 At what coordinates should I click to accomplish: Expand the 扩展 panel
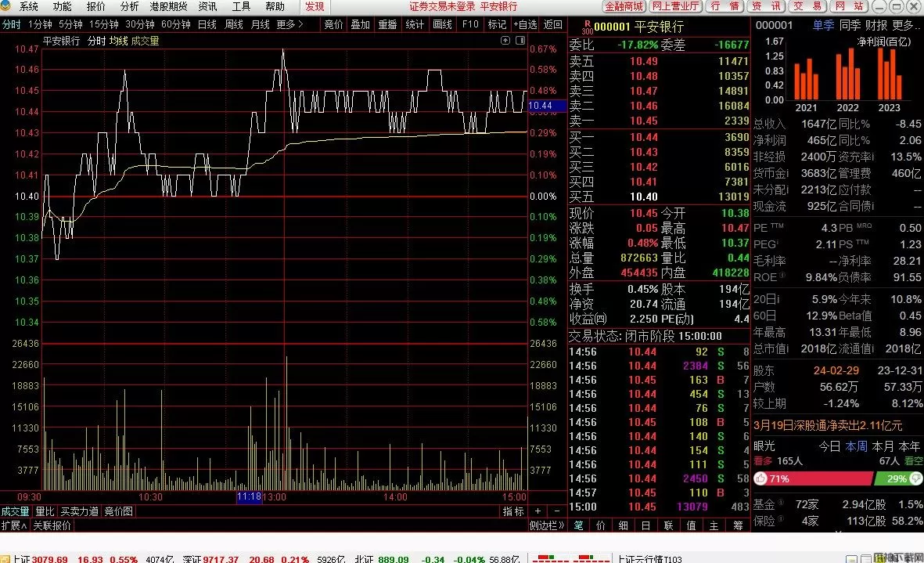14,525
